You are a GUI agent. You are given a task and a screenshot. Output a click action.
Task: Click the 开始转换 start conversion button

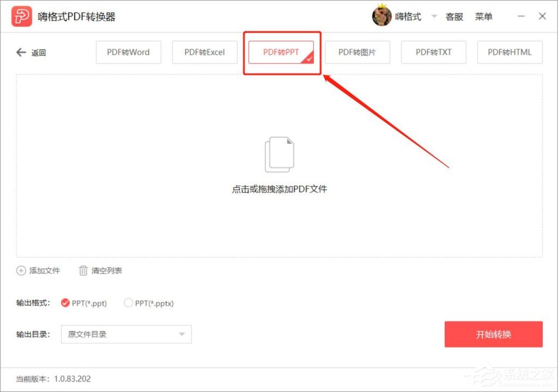tap(494, 334)
